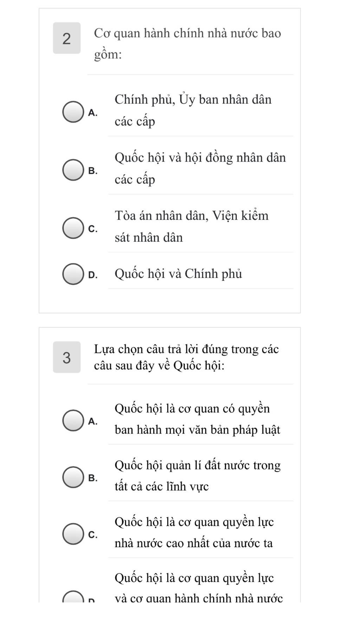Click letter label C in question 3
This screenshot has height=644, width=360.
pyautogui.click(x=93, y=535)
